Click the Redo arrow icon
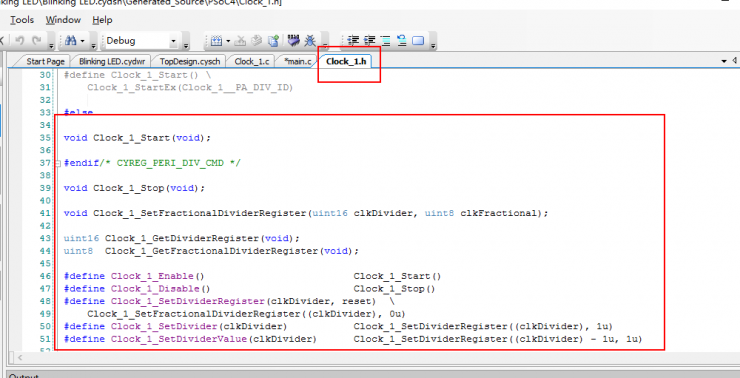This screenshot has height=378, width=740. (x=36, y=41)
